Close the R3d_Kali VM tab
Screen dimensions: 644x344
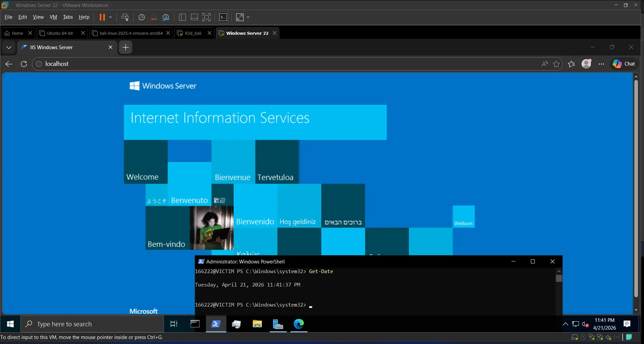(209, 33)
